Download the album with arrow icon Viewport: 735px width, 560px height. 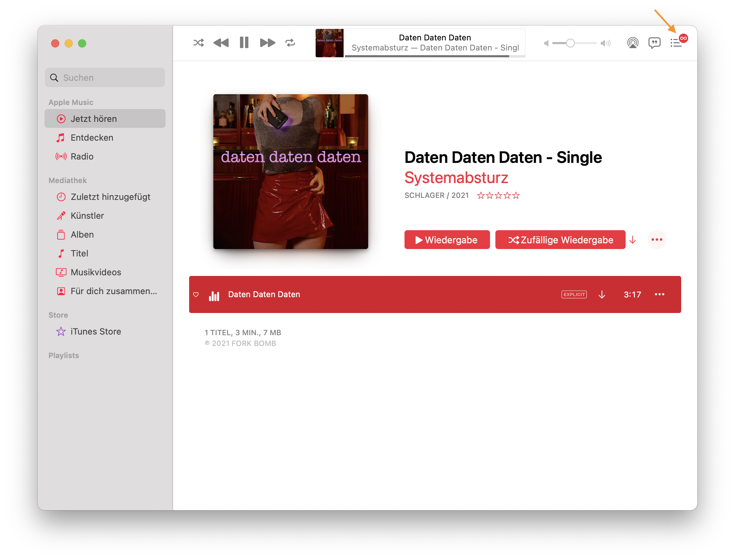[633, 240]
